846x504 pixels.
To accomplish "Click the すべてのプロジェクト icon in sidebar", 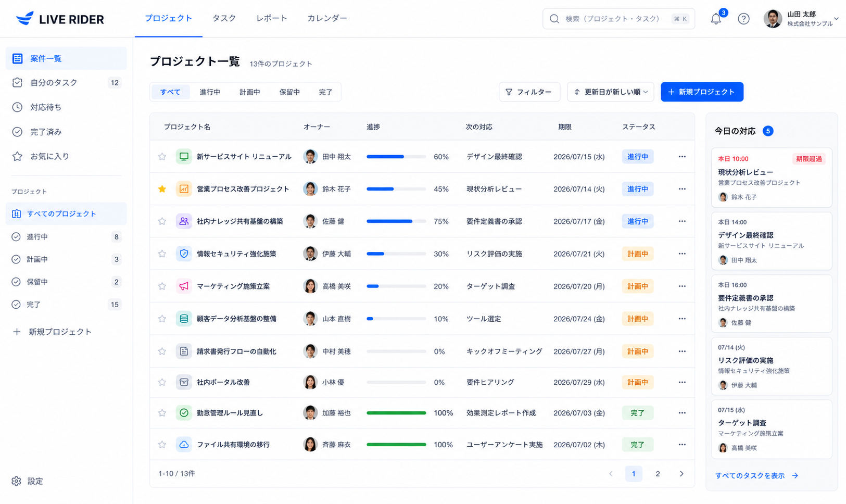I will click(17, 213).
